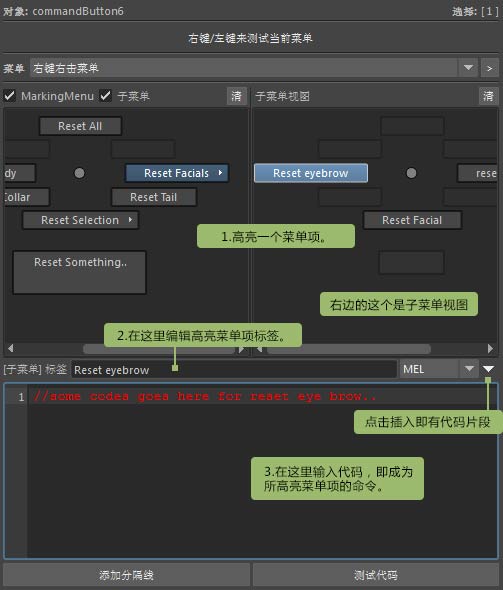Click the 添加分隔线 button
The height and width of the screenshot is (590, 503).
126,575
